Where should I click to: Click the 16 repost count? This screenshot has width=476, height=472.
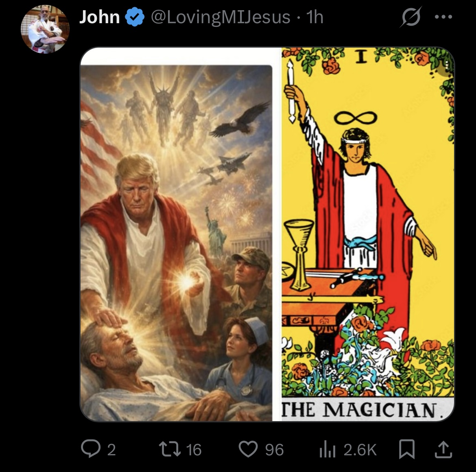pos(193,450)
